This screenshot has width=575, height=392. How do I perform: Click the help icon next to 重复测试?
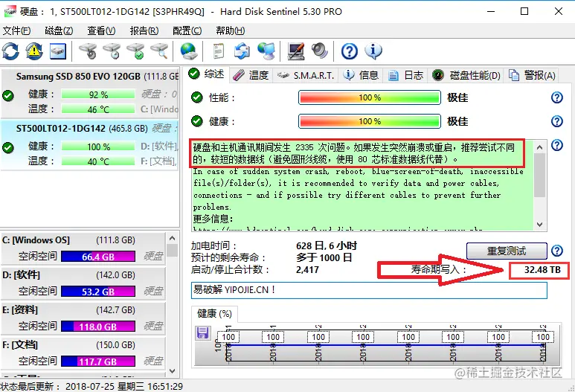(x=557, y=251)
